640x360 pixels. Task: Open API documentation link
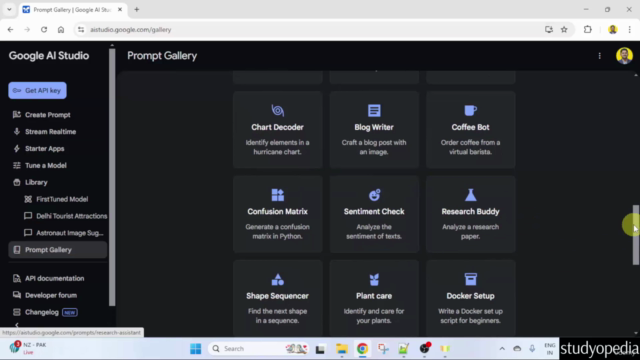55,278
